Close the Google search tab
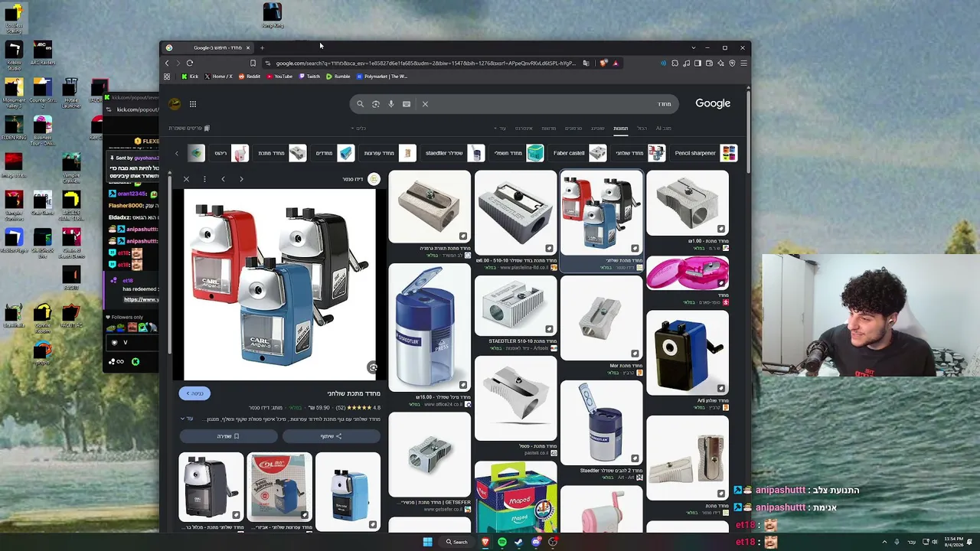This screenshot has width=980, height=551. 247,48
